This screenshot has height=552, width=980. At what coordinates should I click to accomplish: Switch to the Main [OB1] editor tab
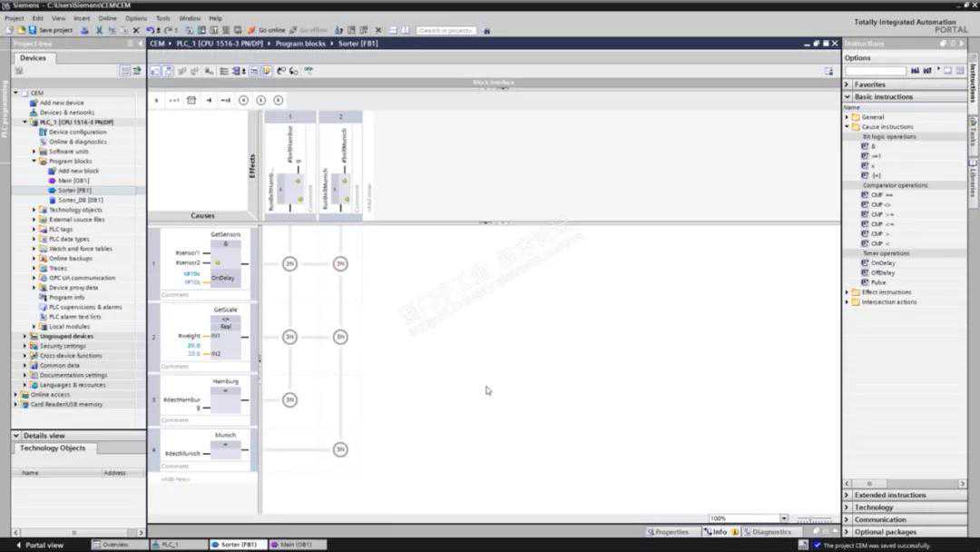(x=296, y=545)
